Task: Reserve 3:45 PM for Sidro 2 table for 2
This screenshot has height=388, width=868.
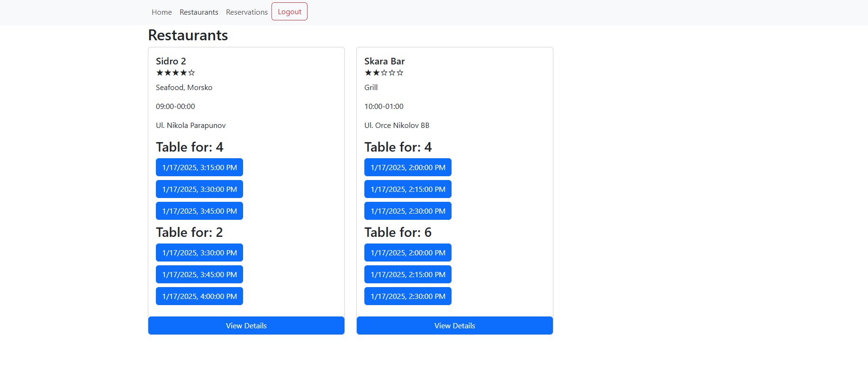Action: (199, 275)
